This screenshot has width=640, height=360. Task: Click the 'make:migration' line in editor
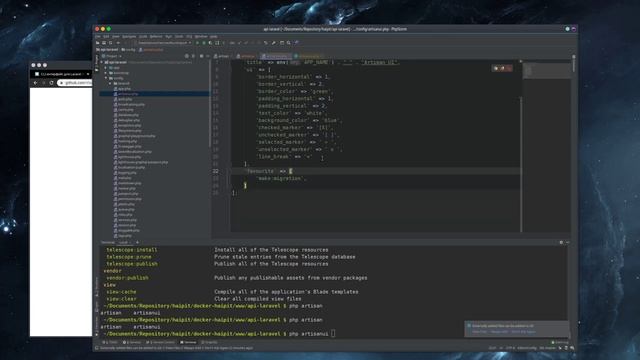(280, 179)
